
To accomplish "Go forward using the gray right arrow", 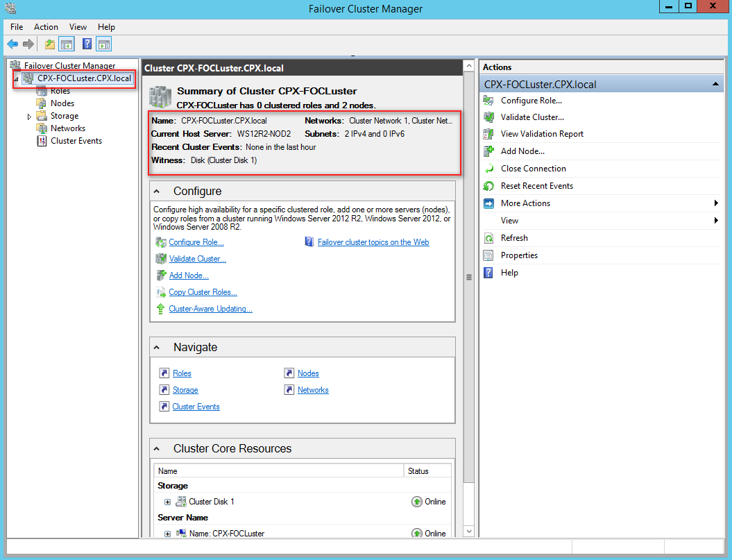I will 28,44.
